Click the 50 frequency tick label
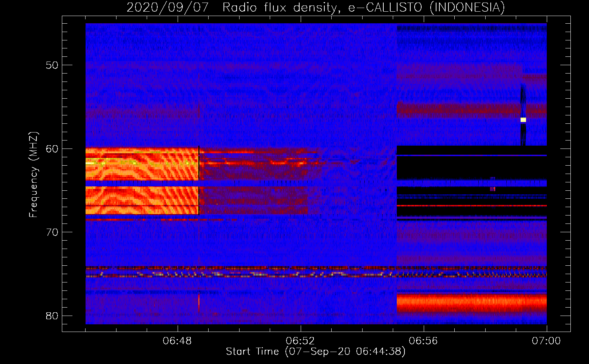 click(x=52, y=65)
